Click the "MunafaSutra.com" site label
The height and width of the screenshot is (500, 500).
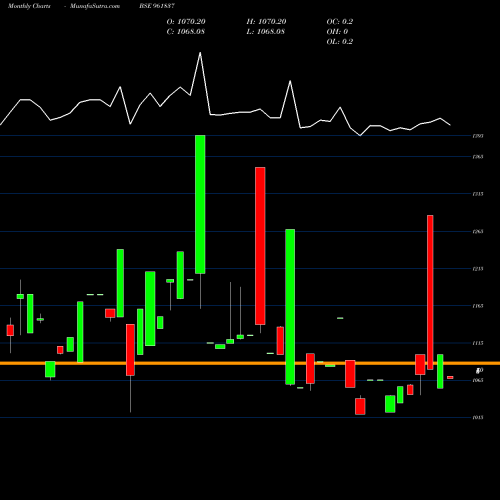95,6
